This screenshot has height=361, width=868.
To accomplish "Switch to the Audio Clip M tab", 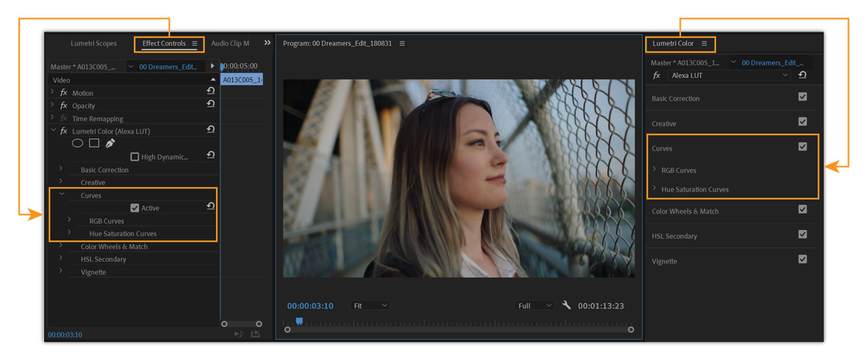I will point(230,43).
